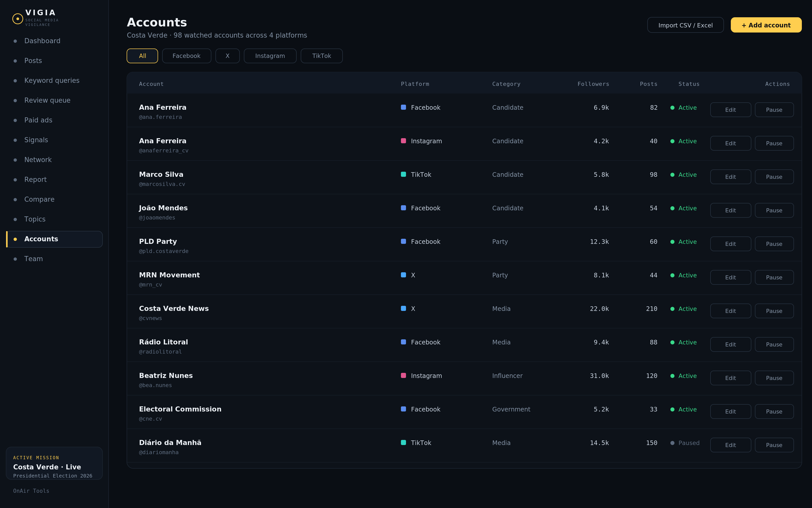
Task: Edit João Mendes account
Action: (731, 210)
